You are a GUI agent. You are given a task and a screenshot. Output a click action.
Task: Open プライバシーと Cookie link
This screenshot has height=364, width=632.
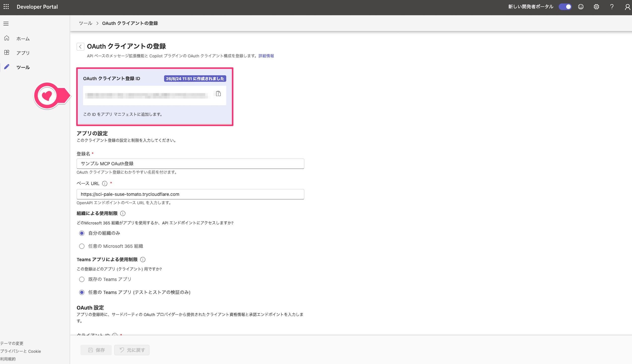coord(21,351)
